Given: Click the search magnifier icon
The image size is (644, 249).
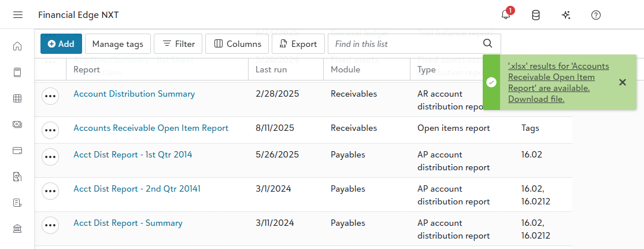Looking at the screenshot, I should [x=487, y=43].
